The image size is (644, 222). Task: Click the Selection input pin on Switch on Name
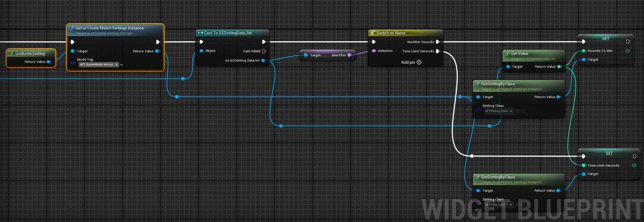tap(374, 51)
